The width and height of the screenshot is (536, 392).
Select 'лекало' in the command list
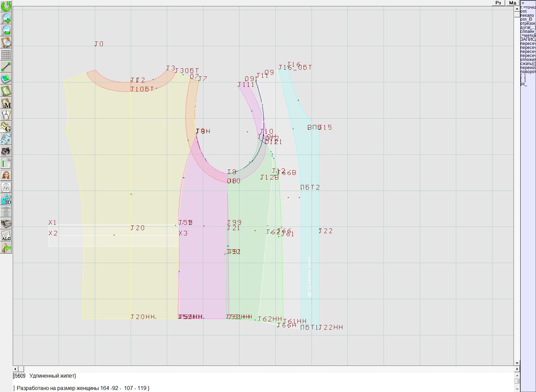click(527, 15)
